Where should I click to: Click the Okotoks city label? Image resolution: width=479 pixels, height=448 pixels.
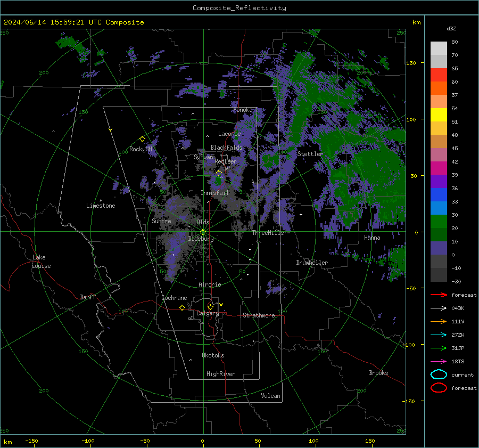[213, 355]
